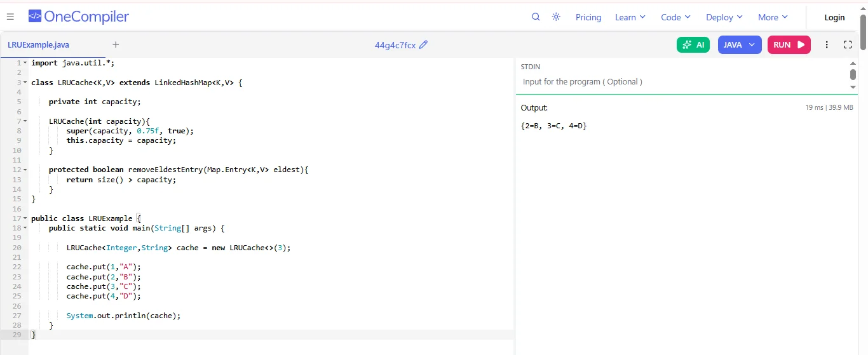This screenshot has height=355, width=868.
Task: Collapse LRUCache class fold at line 3
Action: tap(25, 83)
